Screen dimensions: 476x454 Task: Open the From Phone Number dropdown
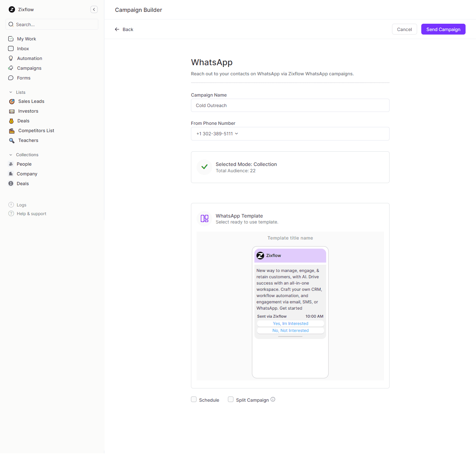[290, 134]
